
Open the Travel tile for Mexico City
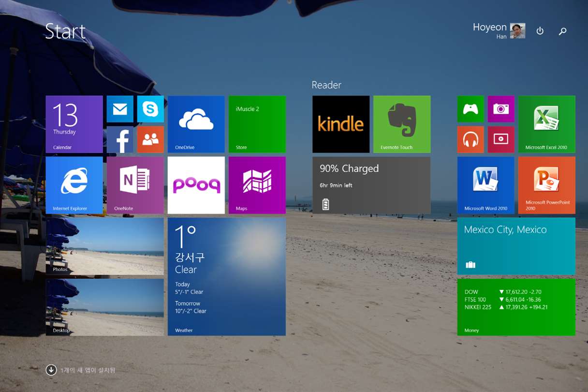click(x=516, y=246)
